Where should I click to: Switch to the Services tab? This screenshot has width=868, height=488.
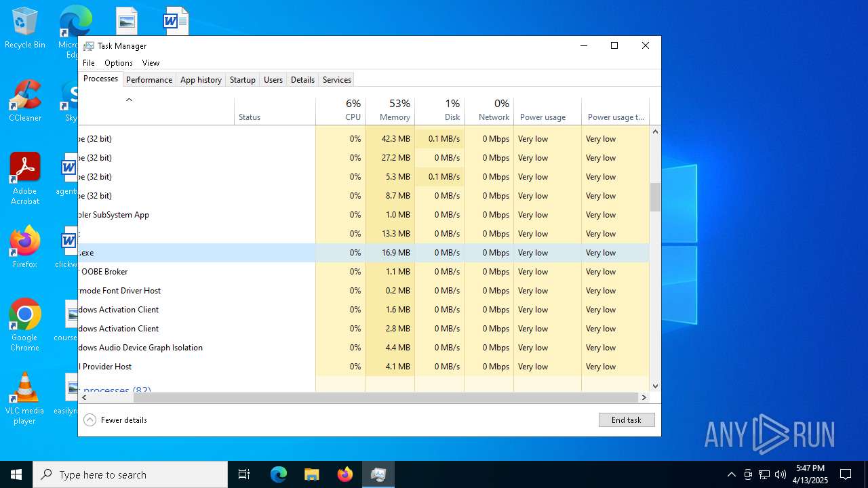coord(337,80)
